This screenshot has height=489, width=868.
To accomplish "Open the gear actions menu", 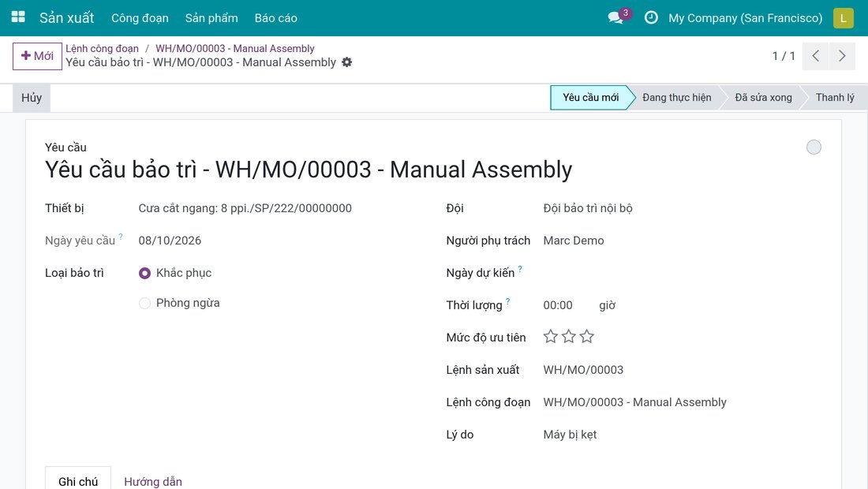I will [x=346, y=62].
